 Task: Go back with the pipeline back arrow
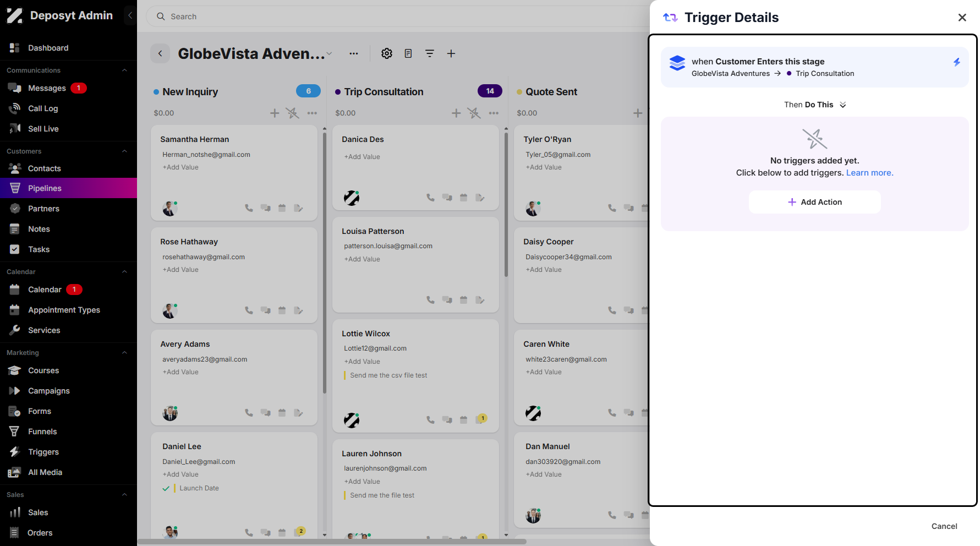click(x=160, y=53)
